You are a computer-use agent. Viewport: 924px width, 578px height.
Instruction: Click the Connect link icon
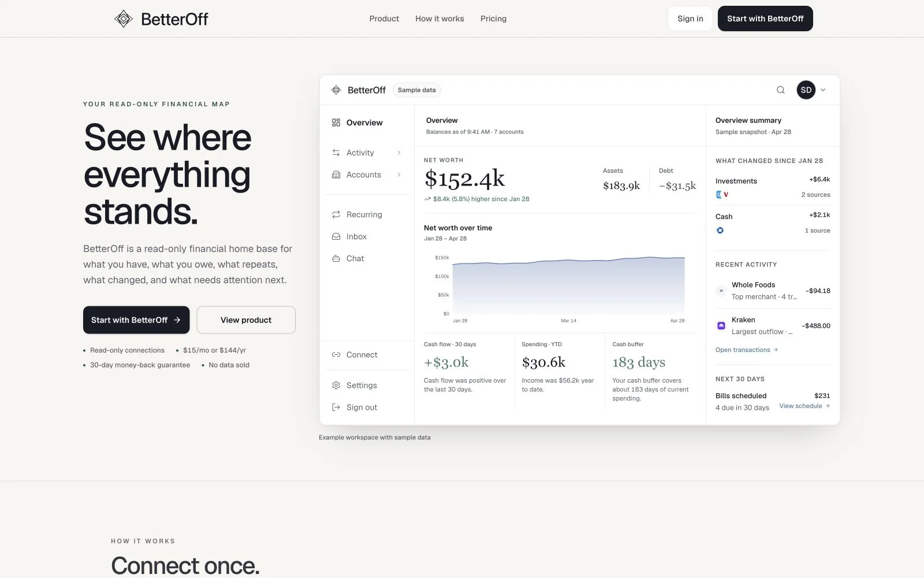336,355
